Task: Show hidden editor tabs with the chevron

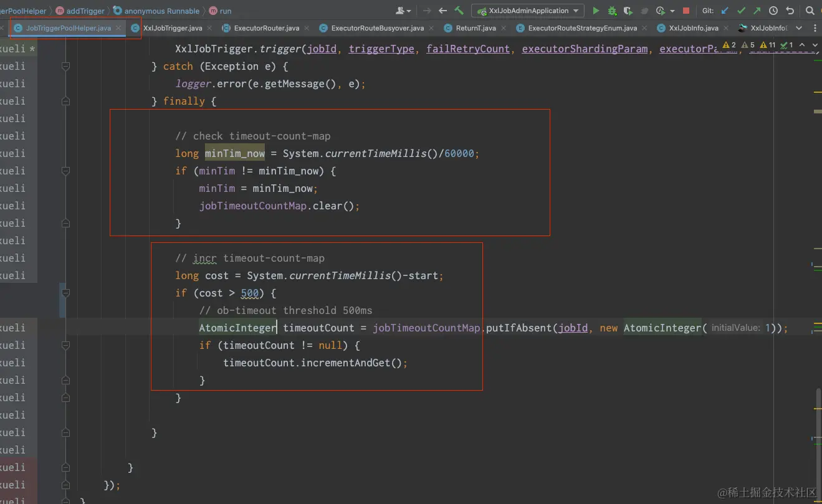Action: tap(799, 28)
